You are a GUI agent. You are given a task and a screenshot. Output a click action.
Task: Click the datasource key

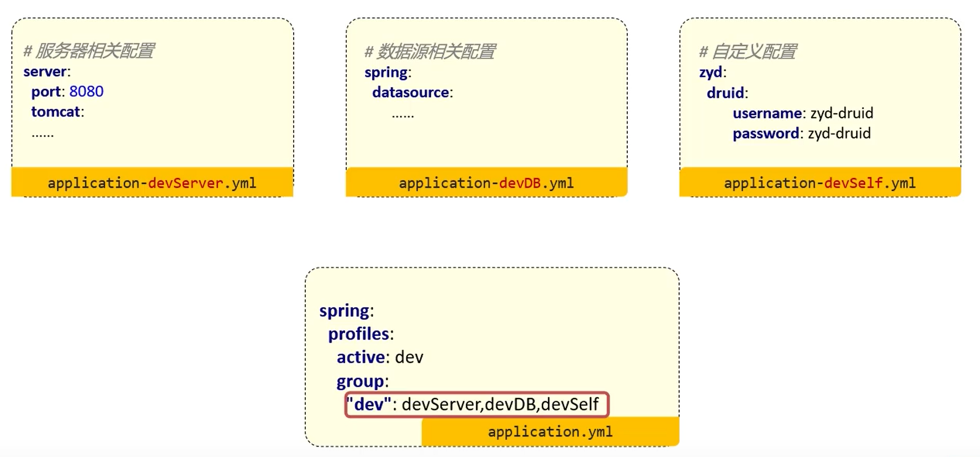tap(410, 92)
